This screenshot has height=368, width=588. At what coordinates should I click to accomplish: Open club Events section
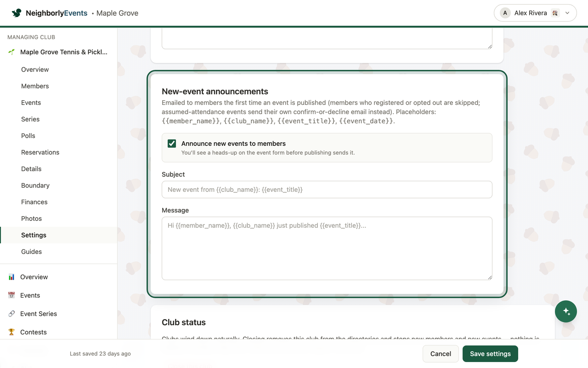coord(31,103)
